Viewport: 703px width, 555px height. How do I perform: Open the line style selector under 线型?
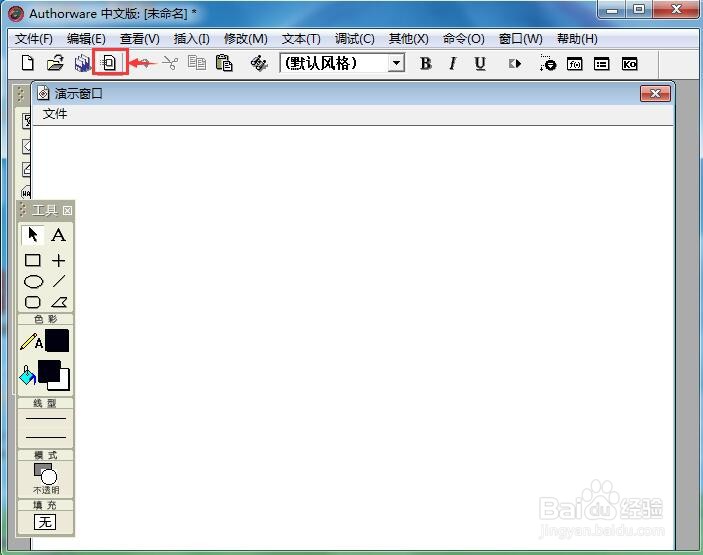point(45,428)
